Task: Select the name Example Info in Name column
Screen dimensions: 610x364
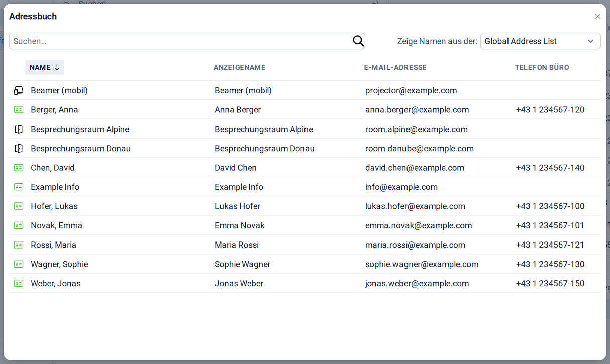Action: [x=55, y=187]
